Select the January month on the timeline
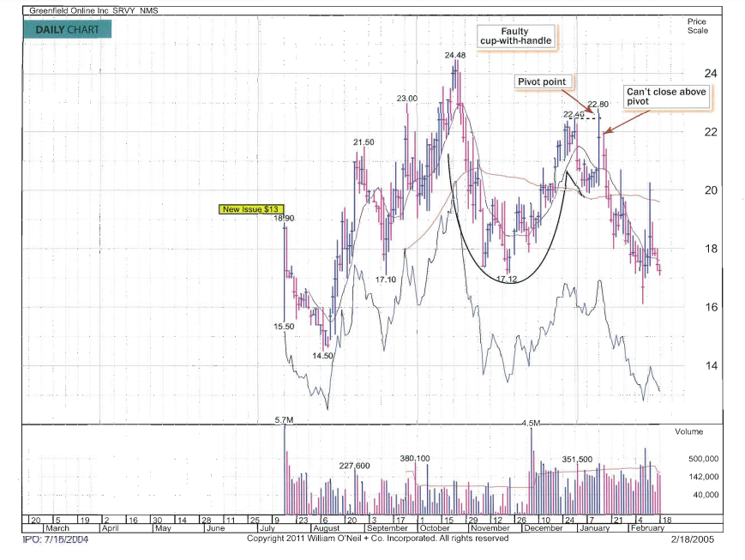The width and height of the screenshot is (745, 560). point(594,529)
